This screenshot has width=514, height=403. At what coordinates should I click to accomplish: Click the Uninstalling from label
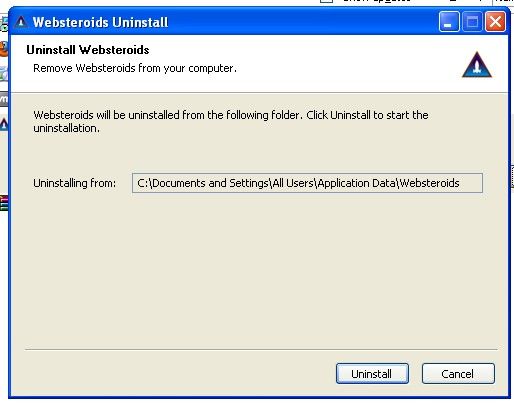pos(74,183)
